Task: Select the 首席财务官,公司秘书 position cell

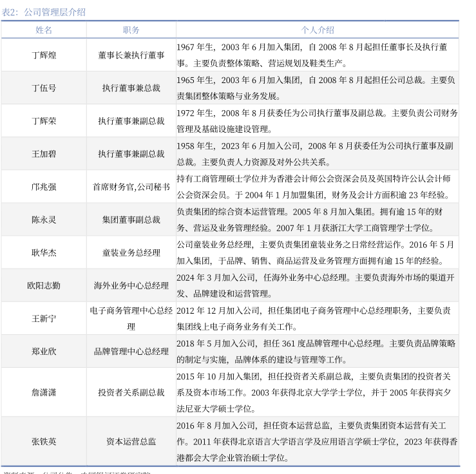Action: click(x=131, y=187)
